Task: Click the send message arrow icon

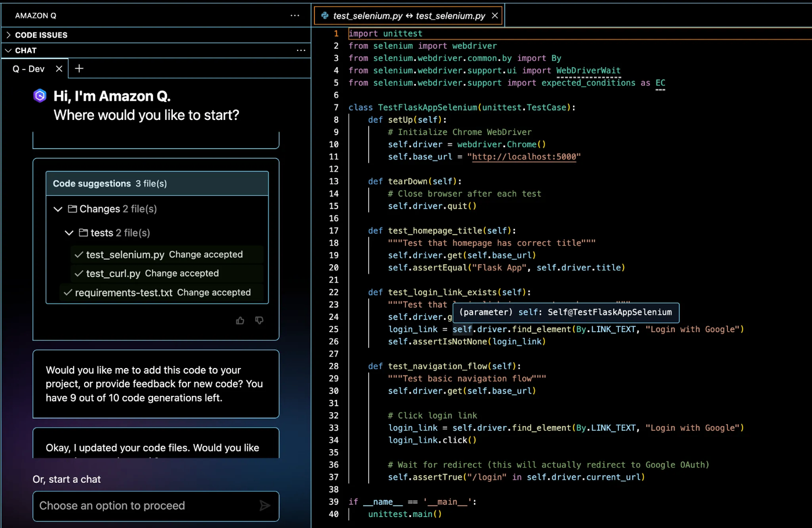Action: [x=265, y=506]
